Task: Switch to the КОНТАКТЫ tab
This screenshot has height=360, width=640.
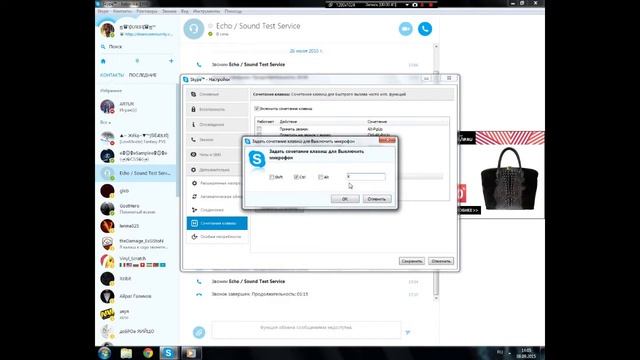Action: click(112, 75)
